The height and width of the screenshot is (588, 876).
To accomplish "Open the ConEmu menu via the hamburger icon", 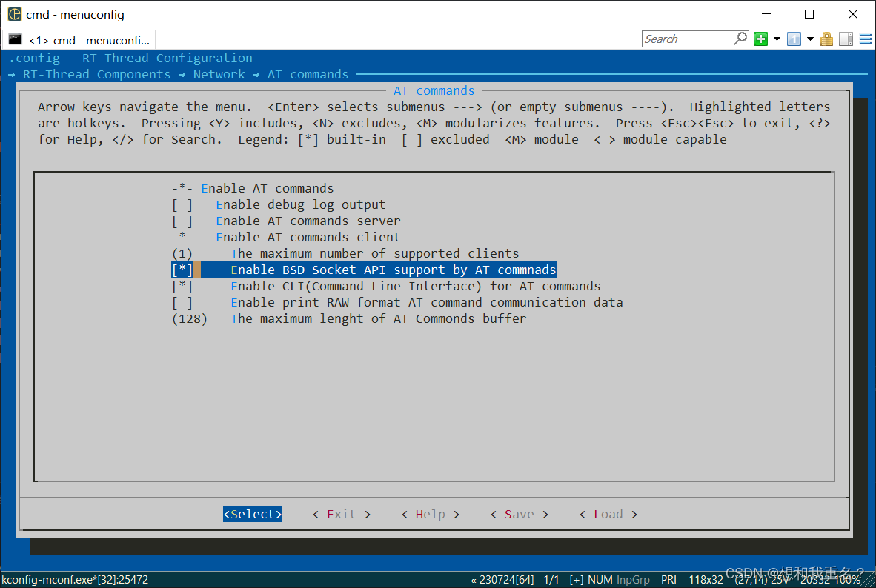I will [x=864, y=39].
